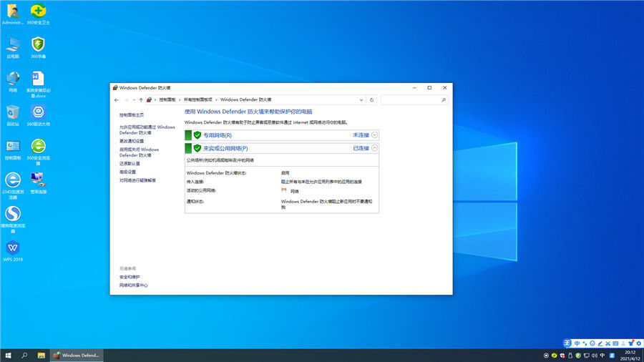Click the 已连接 status text
This screenshot has height=362, width=644.
[361, 148]
